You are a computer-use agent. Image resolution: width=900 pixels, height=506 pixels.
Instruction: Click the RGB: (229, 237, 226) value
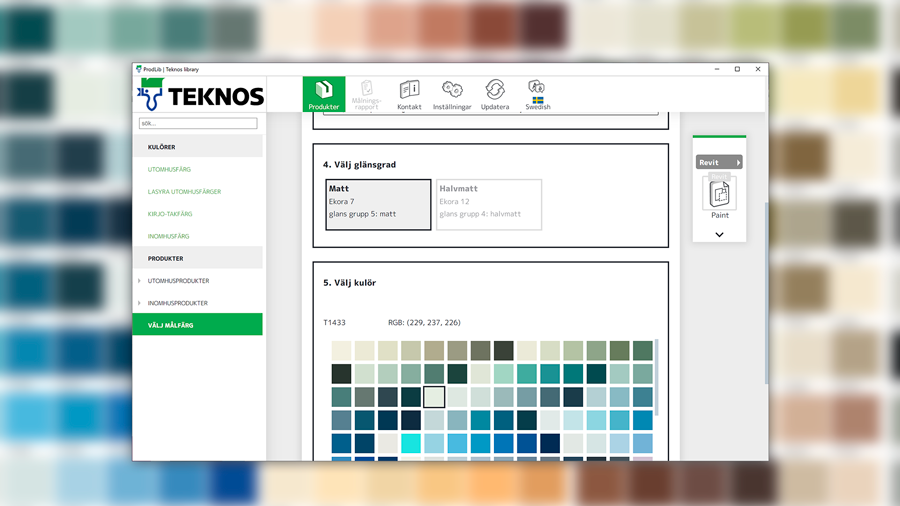click(x=424, y=322)
